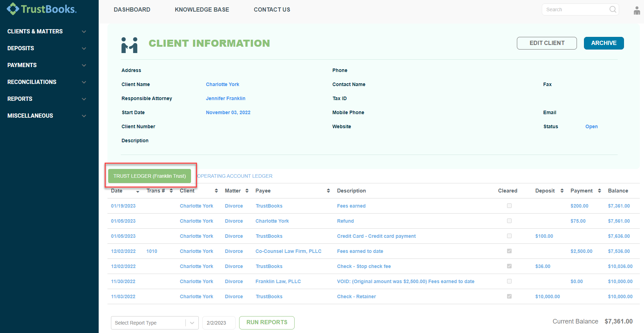Click the $10,000.00 deposit amount
Image resolution: width=644 pixels, height=333 pixels.
coord(547,296)
